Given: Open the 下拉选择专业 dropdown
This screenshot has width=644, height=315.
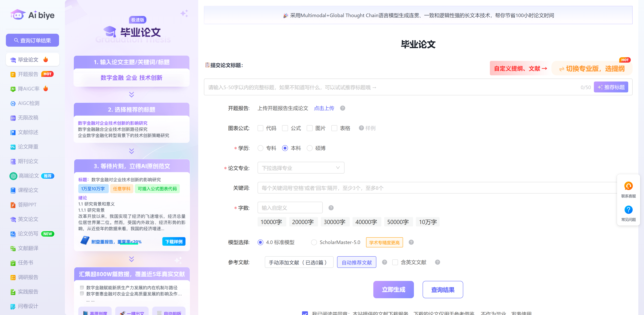Looking at the screenshot, I should coord(301,168).
